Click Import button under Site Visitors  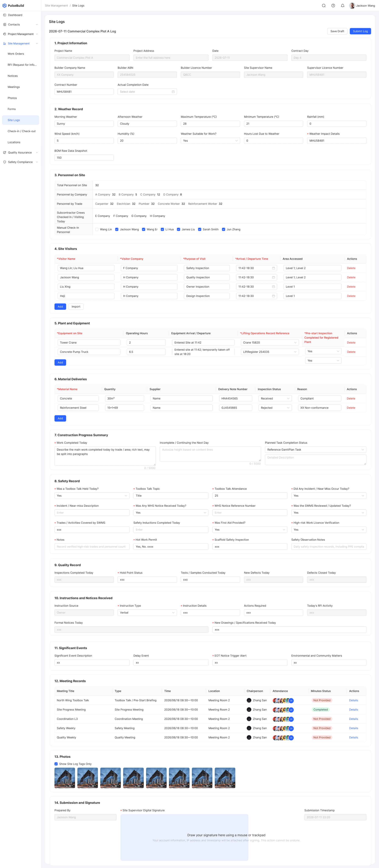(76, 307)
